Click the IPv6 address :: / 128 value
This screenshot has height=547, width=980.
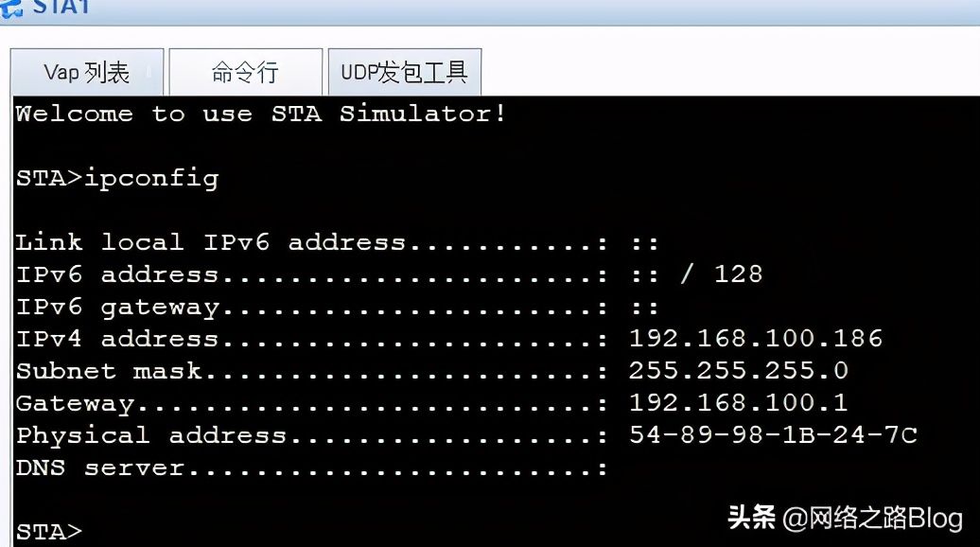[696, 274]
